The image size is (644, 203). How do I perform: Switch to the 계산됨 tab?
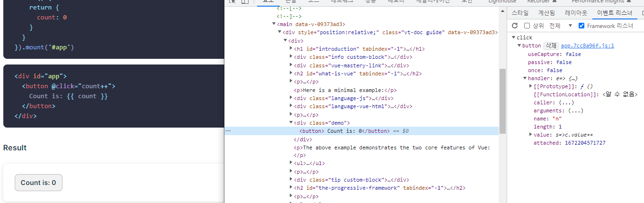[x=546, y=13]
